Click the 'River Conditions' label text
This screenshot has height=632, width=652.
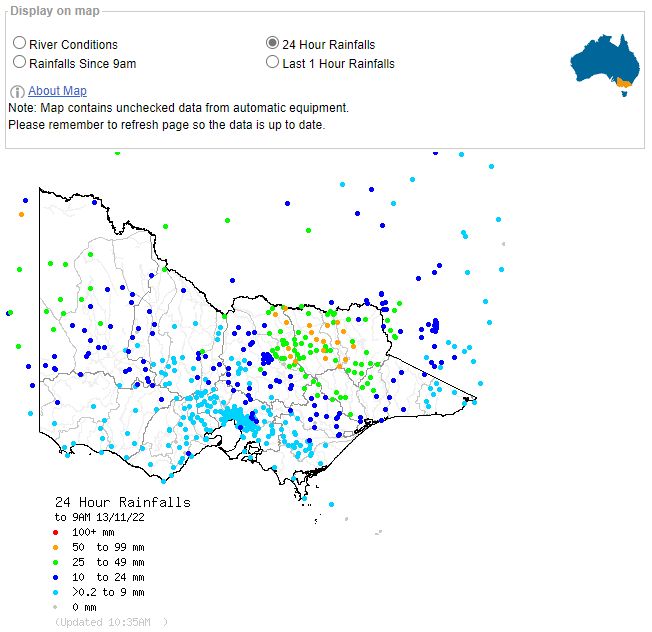coord(73,44)
